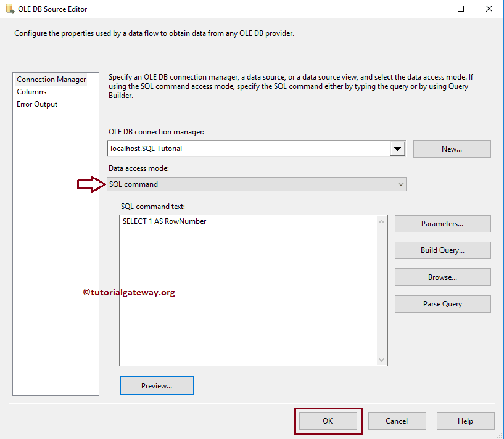Click Preview to view sample data
Viewport: 504px width, 439px height.
coord(157,385)
